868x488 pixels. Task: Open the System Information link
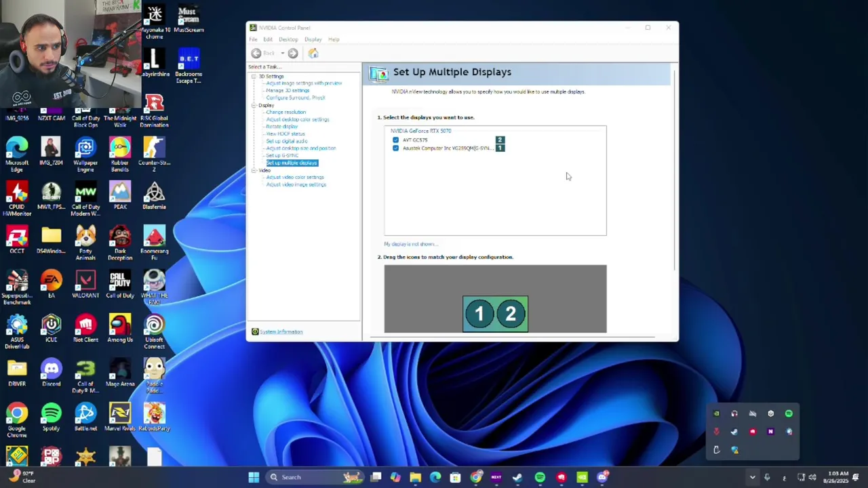(281, 331)
